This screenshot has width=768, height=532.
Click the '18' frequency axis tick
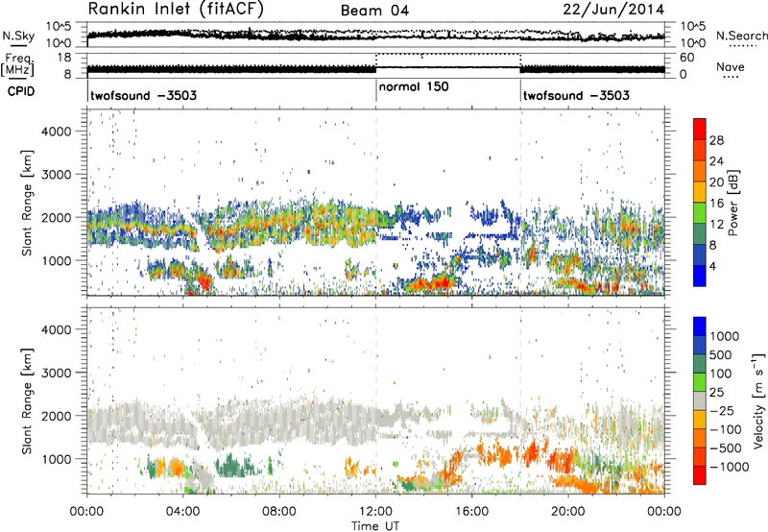(63, 58)
